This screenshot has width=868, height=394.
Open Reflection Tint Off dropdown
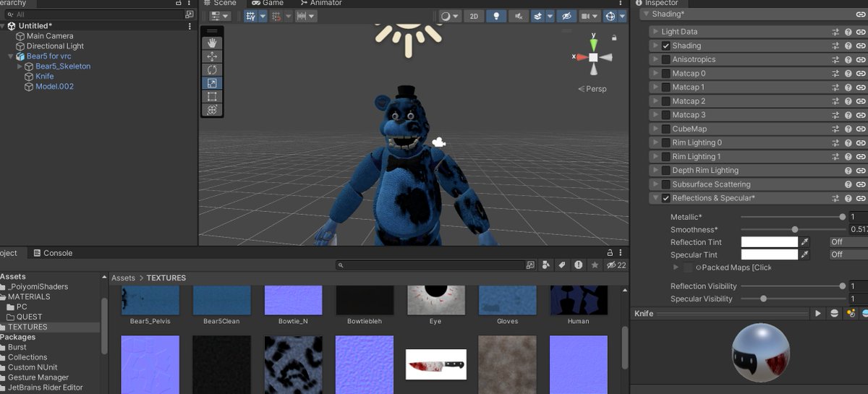[848, 242]
